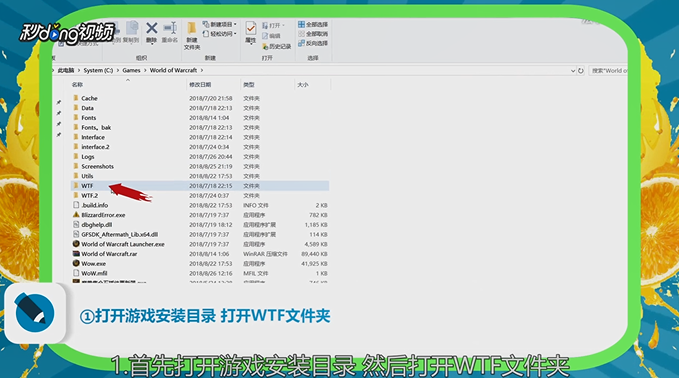
Task: Sort by the 大小 (Size) column header
Action: pos(303,85)
